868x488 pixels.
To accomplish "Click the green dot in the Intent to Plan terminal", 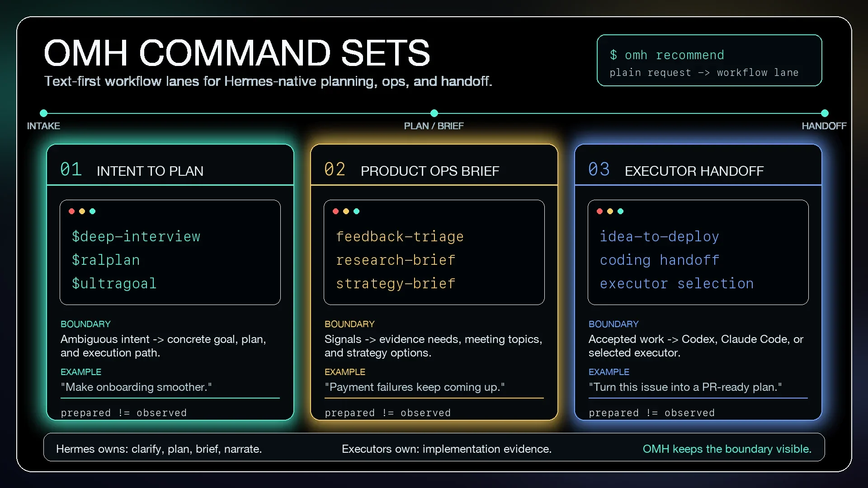I will click(92, 211).
